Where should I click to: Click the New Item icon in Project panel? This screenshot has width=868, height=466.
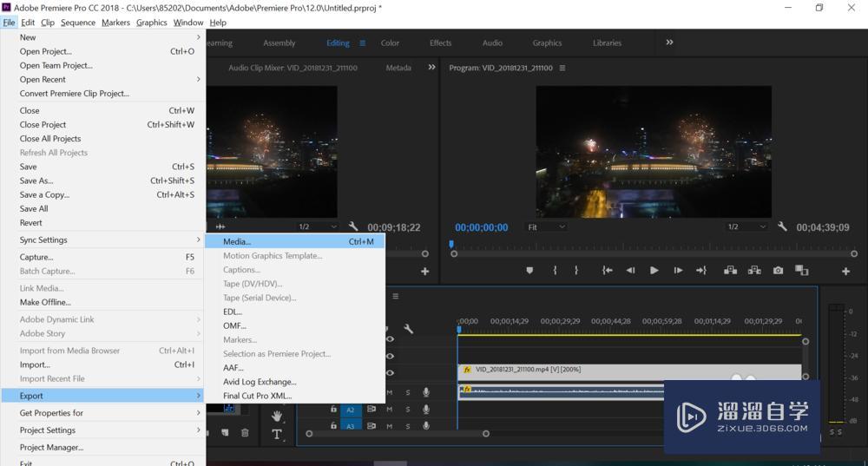(x=225, y=433)
